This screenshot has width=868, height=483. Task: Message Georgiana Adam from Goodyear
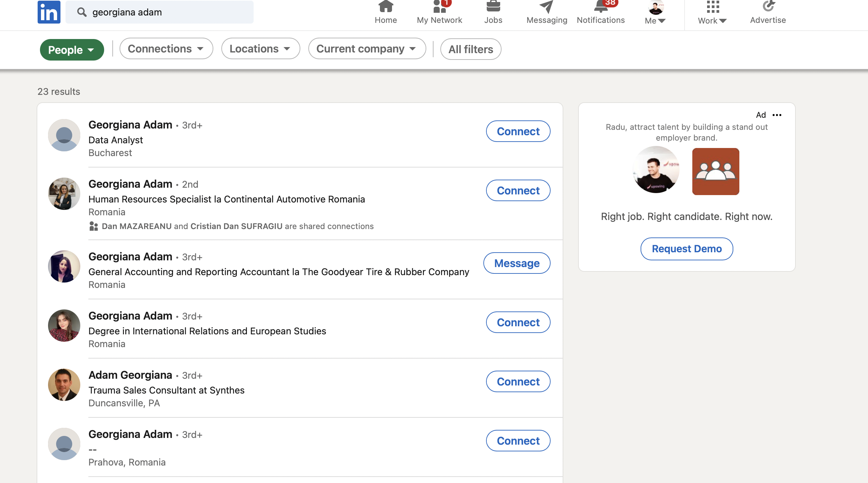[517, 263]
